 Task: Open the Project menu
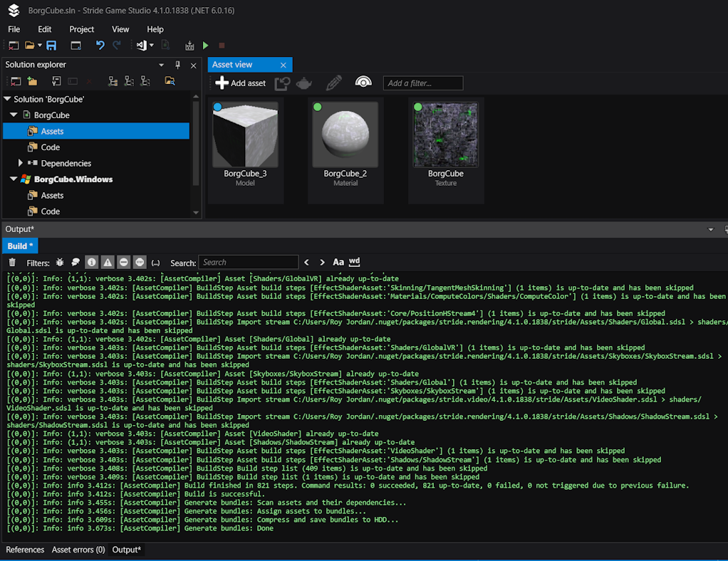pos(81,29)
